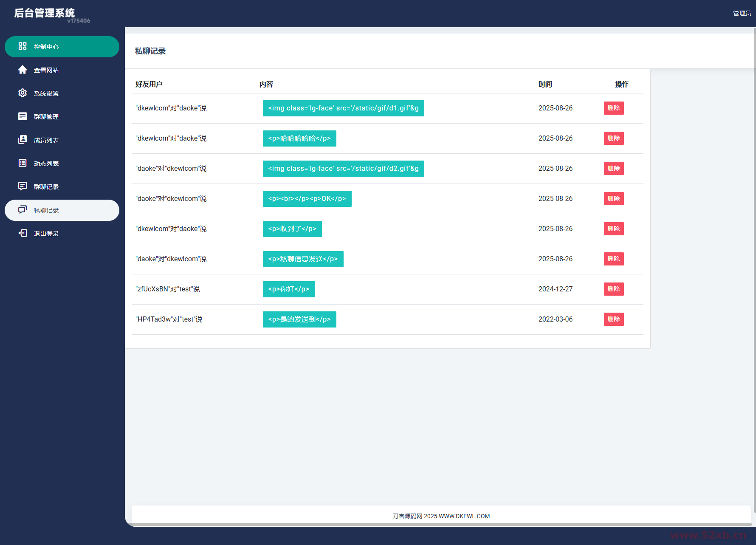Image resolution: width=756 pixels, height=545 pixels.
Task: Click the 刀客源码网 footer text
Action: tap(441, 516)
